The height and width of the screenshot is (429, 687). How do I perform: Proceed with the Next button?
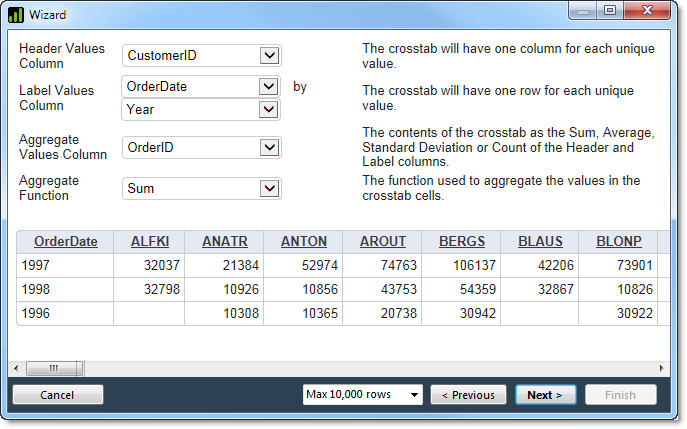click(545, 395)
